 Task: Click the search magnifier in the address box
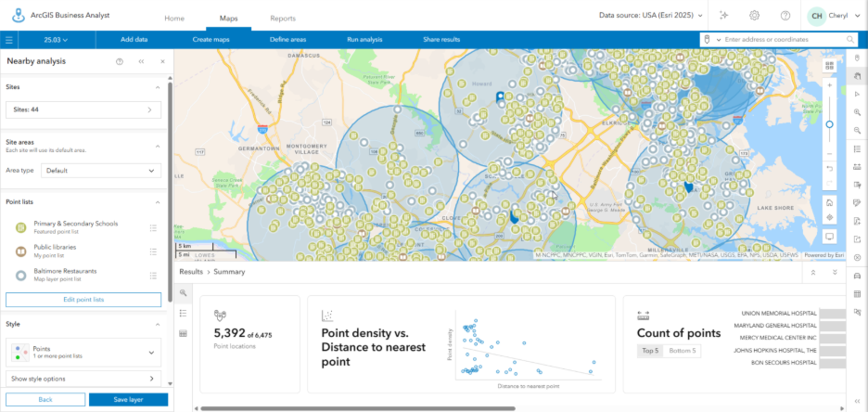coord(850,40)
